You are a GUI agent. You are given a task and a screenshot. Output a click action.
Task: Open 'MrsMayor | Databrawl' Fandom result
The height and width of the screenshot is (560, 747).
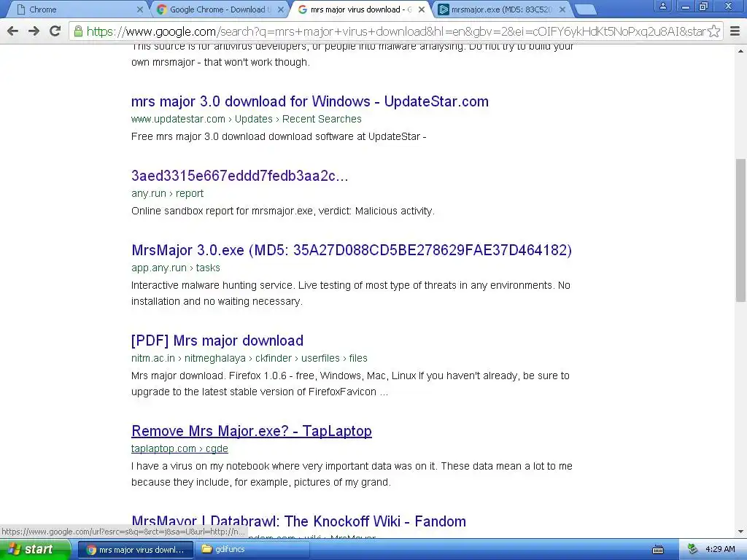tap(298, 521)
